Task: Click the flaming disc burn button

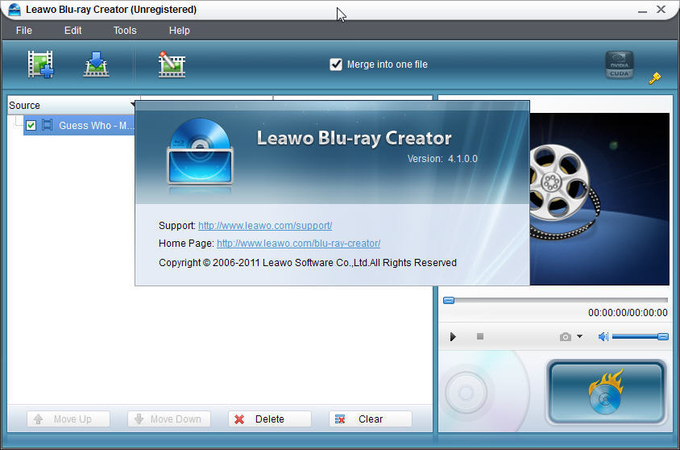Action: 607,392
